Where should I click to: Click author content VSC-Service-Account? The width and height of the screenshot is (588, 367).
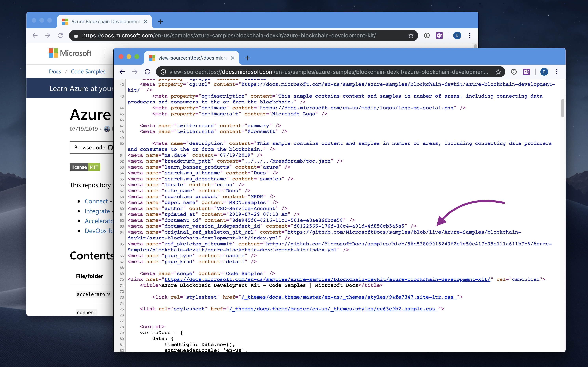point(246,209)
